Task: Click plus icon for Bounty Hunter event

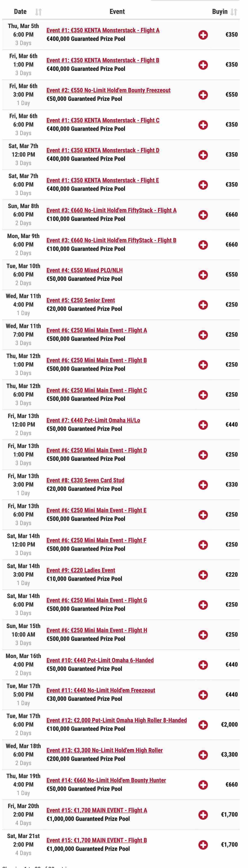Action: pos(203,785)
